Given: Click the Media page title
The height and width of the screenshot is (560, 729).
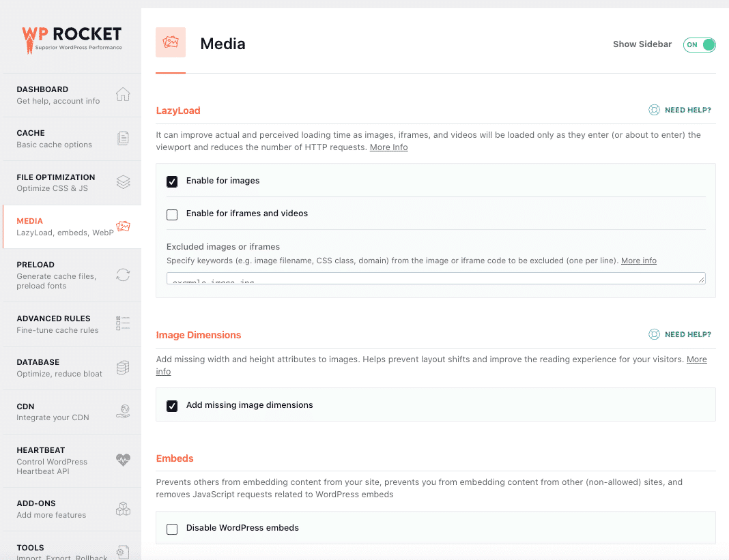Looking at the screenshot, I should (x=223, y=44).
